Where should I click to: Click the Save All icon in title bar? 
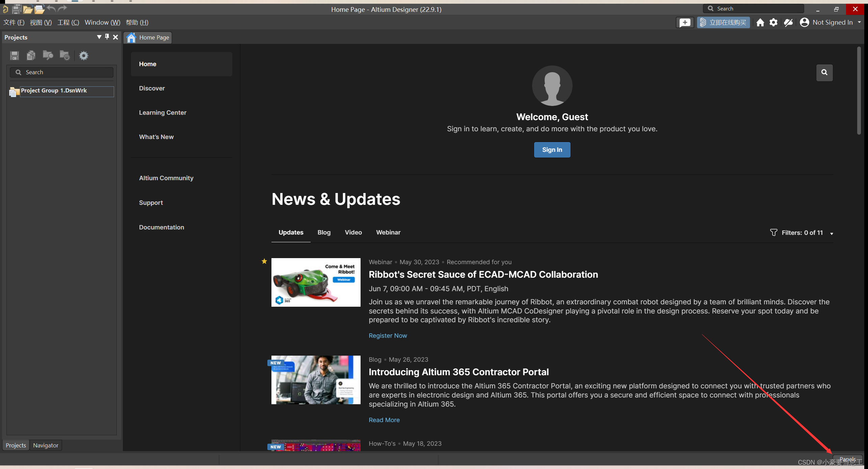pos(16,9)
